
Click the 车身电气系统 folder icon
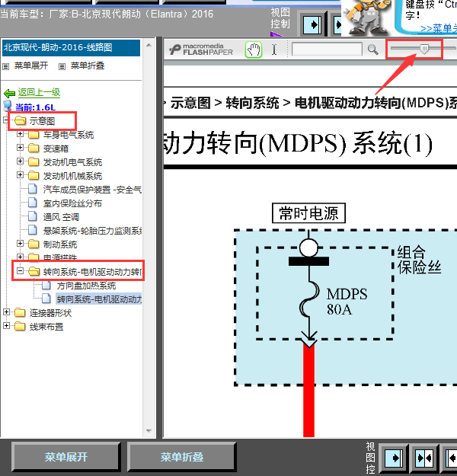pyautogui.click(x=34, y=135)
